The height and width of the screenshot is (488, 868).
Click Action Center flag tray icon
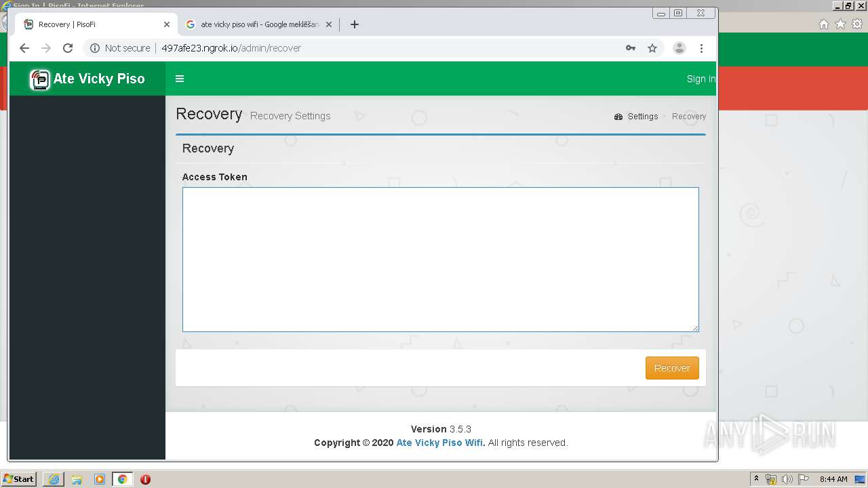click(804, 479)
